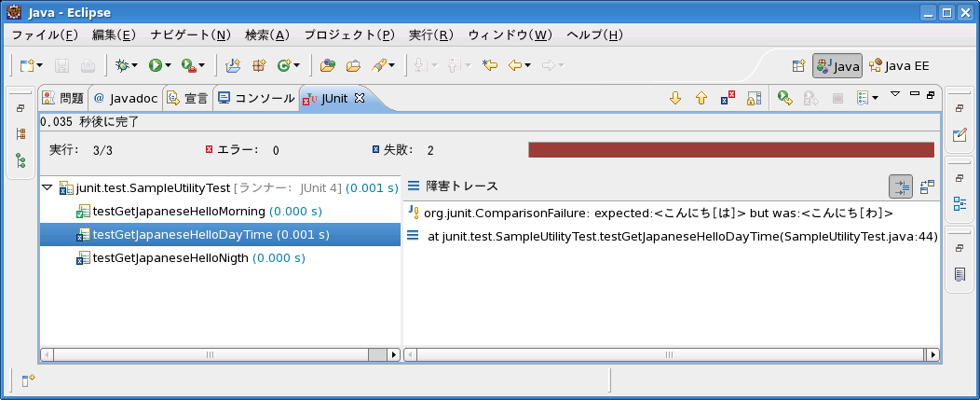The width and height of the screenshot is (980, 400).
Task: Click the pencil notepad icon in right trim
Action: [x=960, y=135]
